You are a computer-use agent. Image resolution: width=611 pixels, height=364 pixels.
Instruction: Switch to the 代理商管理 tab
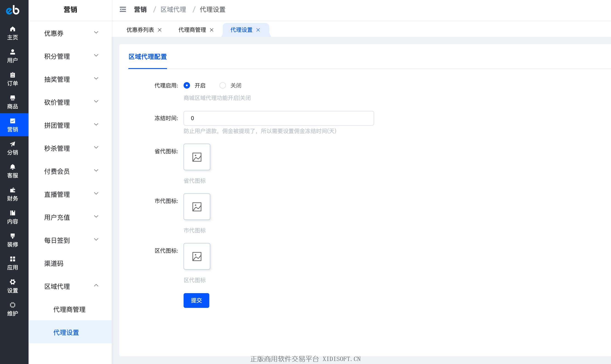tap(192, 30)
